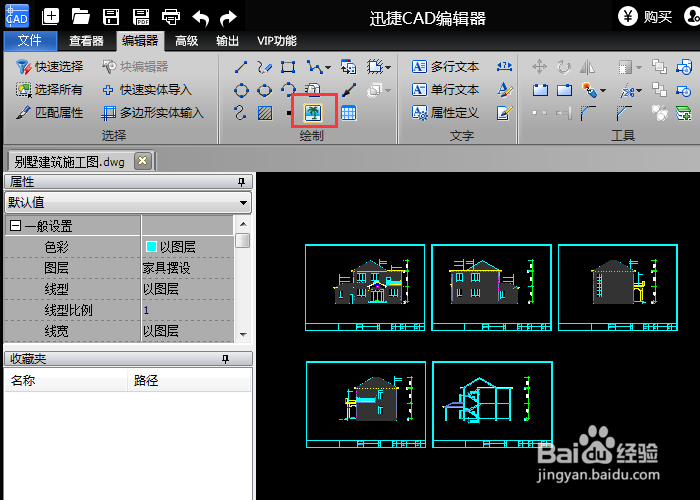Open the polyline tool dropdown arrow
The height and width of the screenshot is (500, 700).
coord(328,68)
